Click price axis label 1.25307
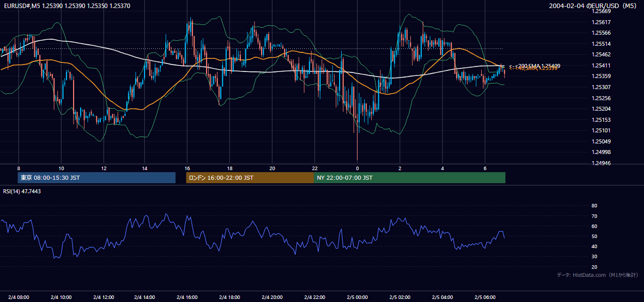The width and height of the screenshot is (644, 302). tap(601, 87)
